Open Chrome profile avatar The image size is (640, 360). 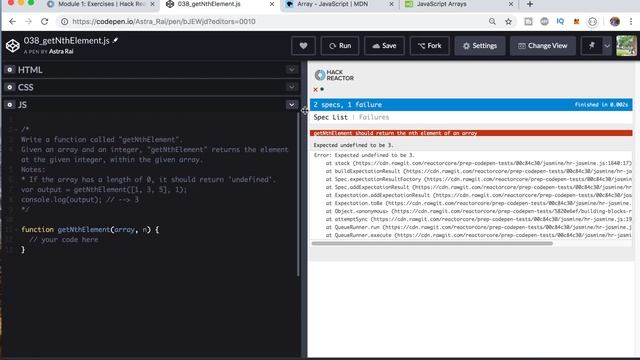(615, 22)
